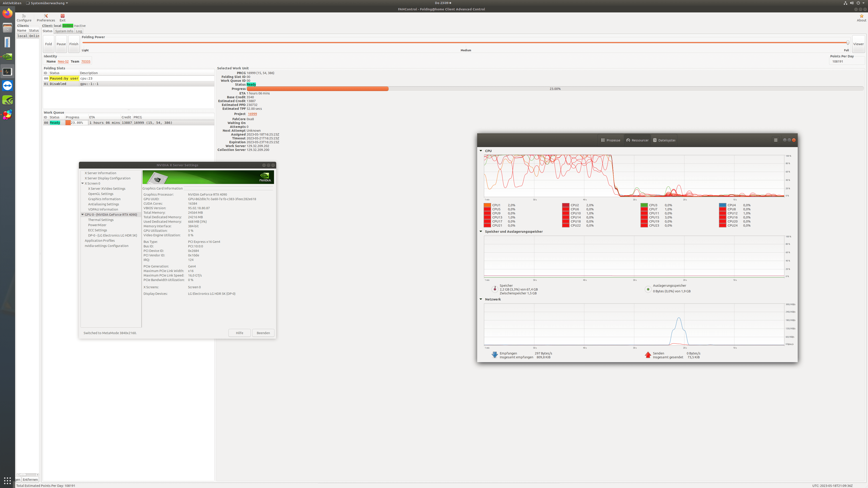Open TeamViewer from the dock
868x488 pixels.
[x=7, y=86]
